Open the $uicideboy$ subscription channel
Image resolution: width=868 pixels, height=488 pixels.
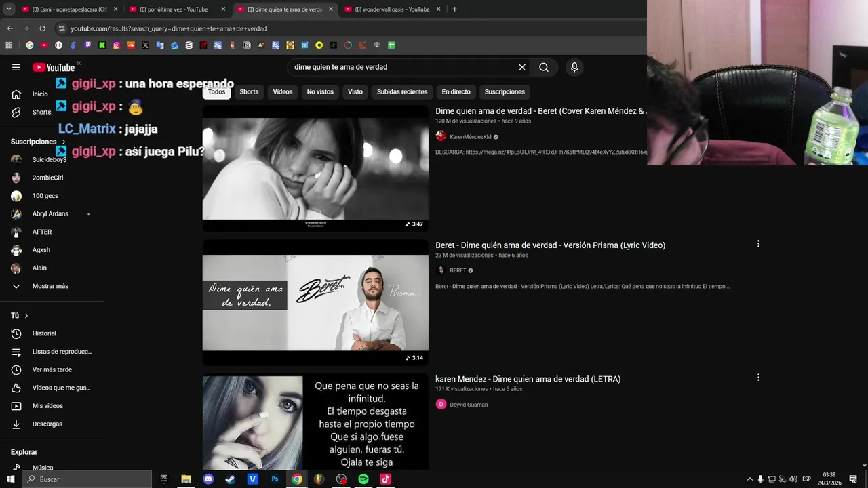pyautogui.click(x=49, y=159)
